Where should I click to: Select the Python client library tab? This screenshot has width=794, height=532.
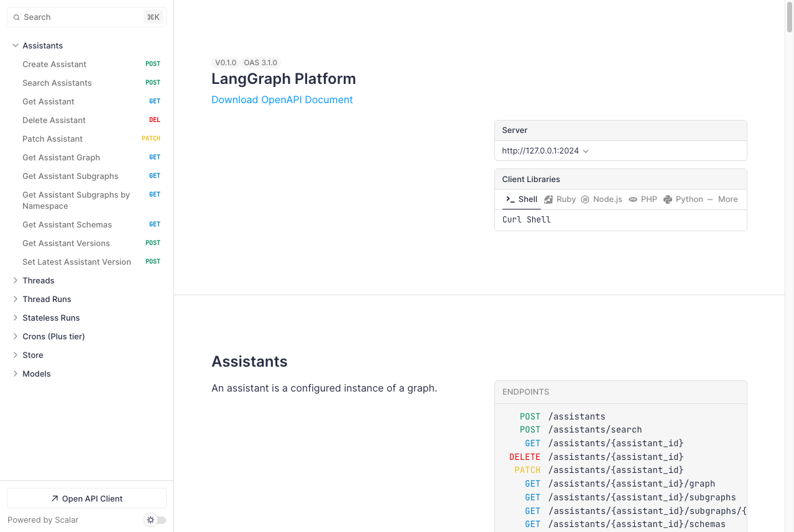pos(683,199)
